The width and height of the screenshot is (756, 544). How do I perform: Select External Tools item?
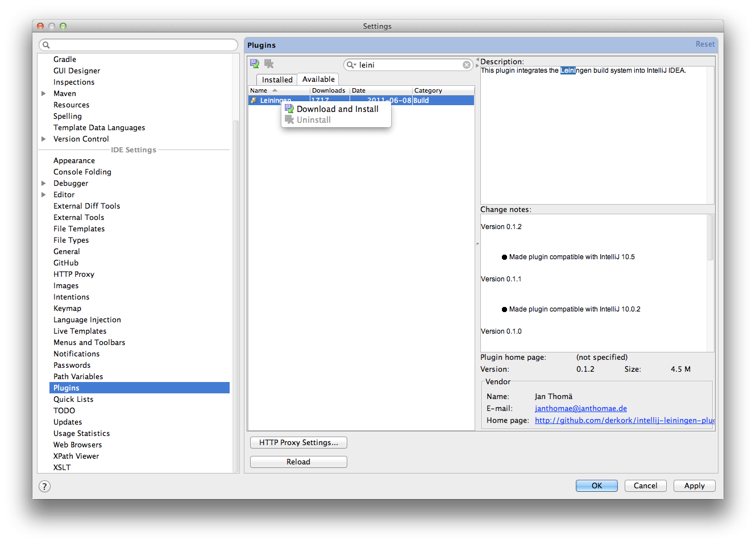click(x=78, y=217)
